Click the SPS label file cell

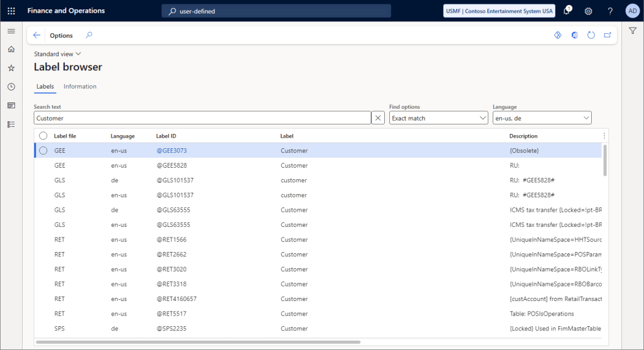(x=60, y=328)
